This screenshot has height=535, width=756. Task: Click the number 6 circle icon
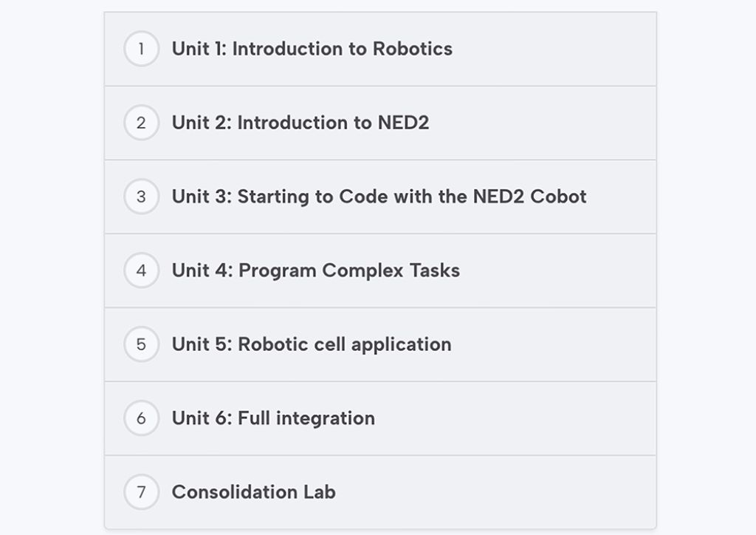pos(141,418)
